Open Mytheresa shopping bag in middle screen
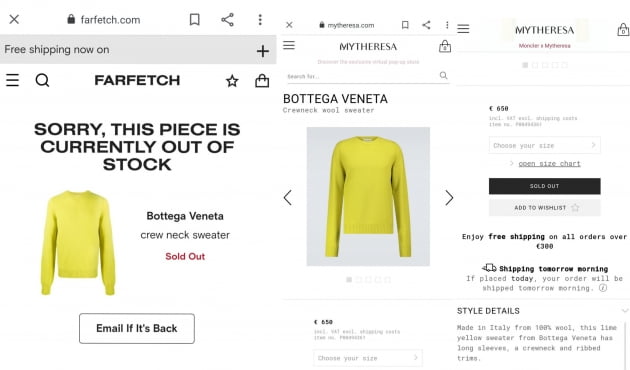630x370 pixels. [x=445, y=46]
